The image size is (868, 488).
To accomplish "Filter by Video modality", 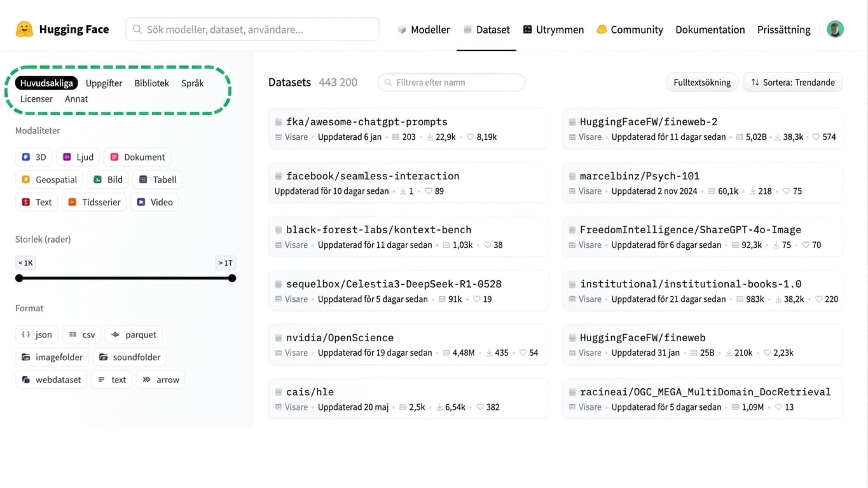I will point(155,202).
